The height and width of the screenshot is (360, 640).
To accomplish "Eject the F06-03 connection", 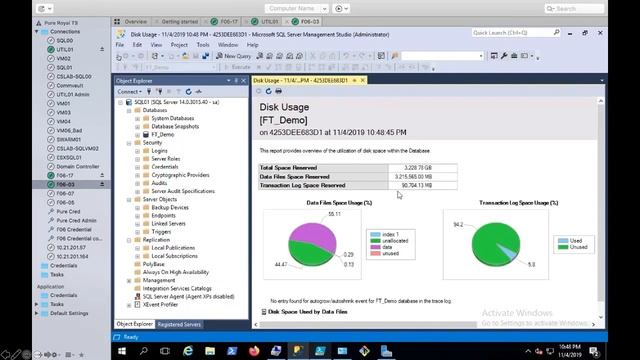I will [x=102, y=184].
